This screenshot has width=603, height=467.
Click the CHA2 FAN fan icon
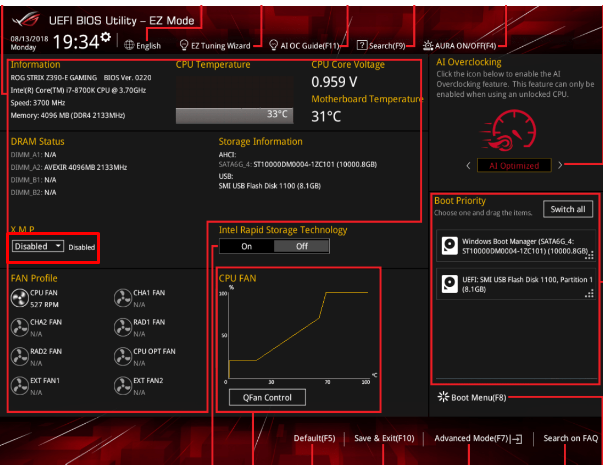pyautogui.click(x=20, y=327)
